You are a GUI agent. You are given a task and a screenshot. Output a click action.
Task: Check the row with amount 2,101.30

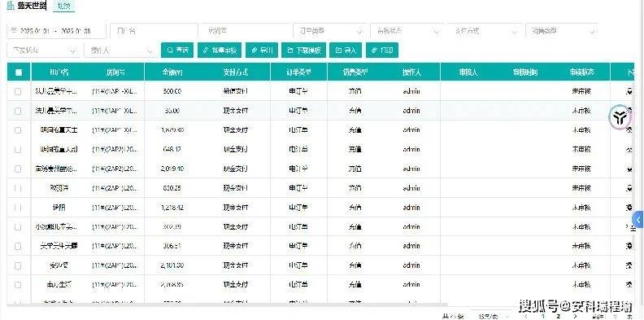click(18, 265)
